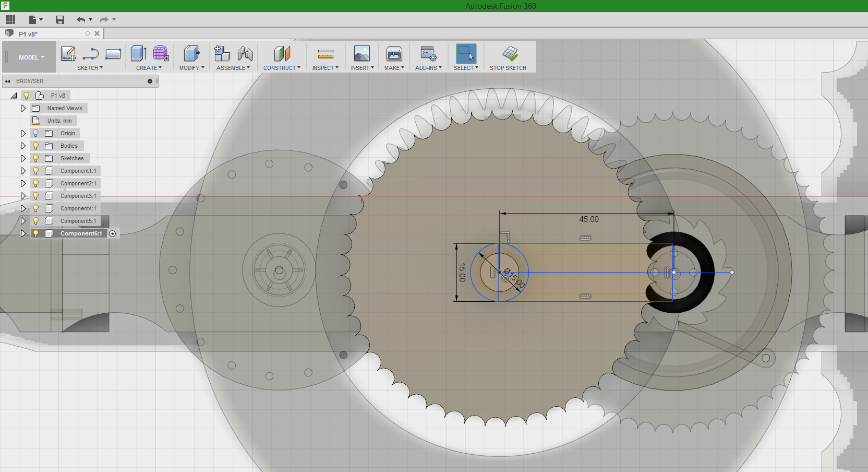Expand the Component6:1 tree node

[x=23, y=233]
